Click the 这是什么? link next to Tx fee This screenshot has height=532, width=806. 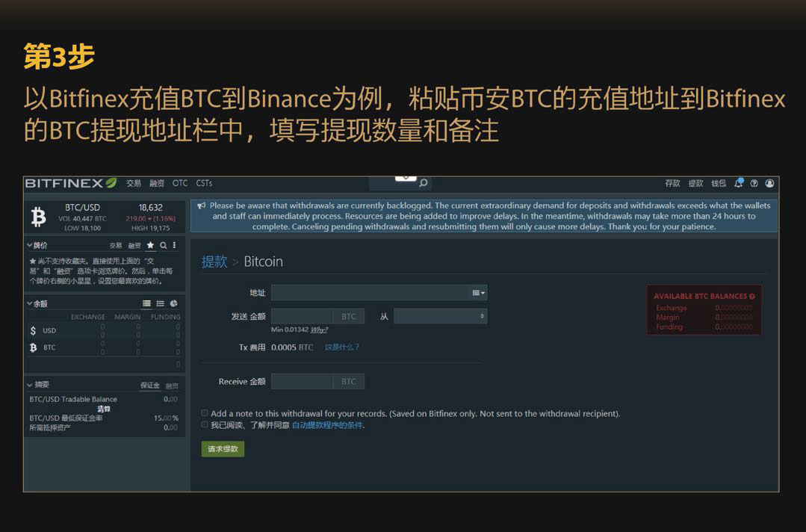tap(342, 347)
